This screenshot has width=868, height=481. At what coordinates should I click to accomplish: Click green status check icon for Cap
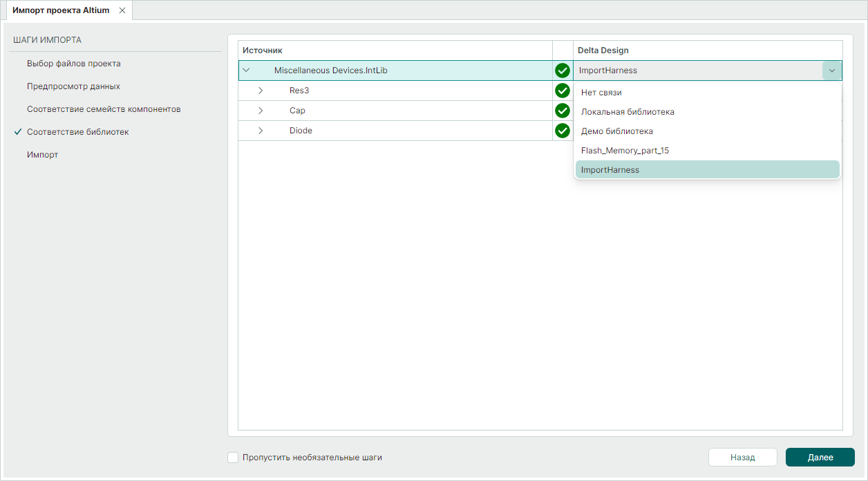pos(563,111)
